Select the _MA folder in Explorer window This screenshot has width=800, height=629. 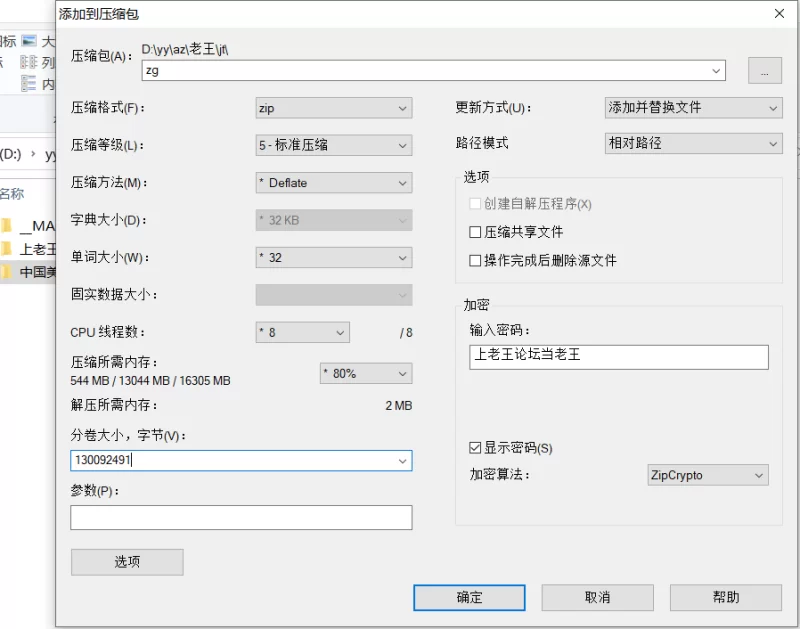point(28,225)
